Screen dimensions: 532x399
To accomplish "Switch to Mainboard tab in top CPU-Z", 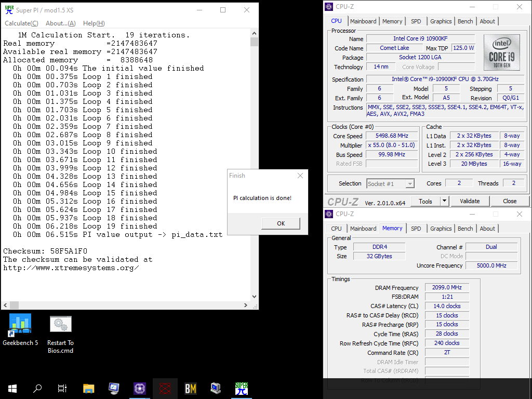I will click(363, 21).
